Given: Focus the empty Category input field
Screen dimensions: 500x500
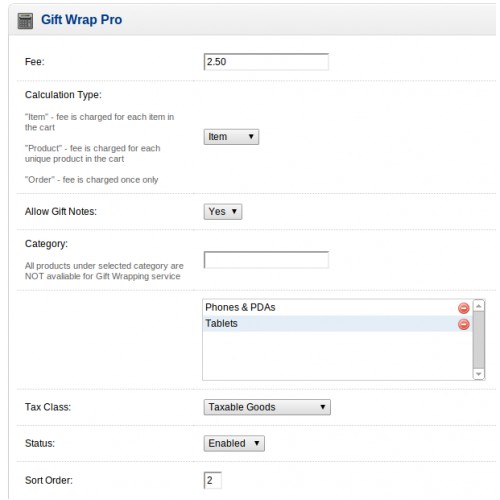Looking at the screenshot, I should click(x=266, y=260).
